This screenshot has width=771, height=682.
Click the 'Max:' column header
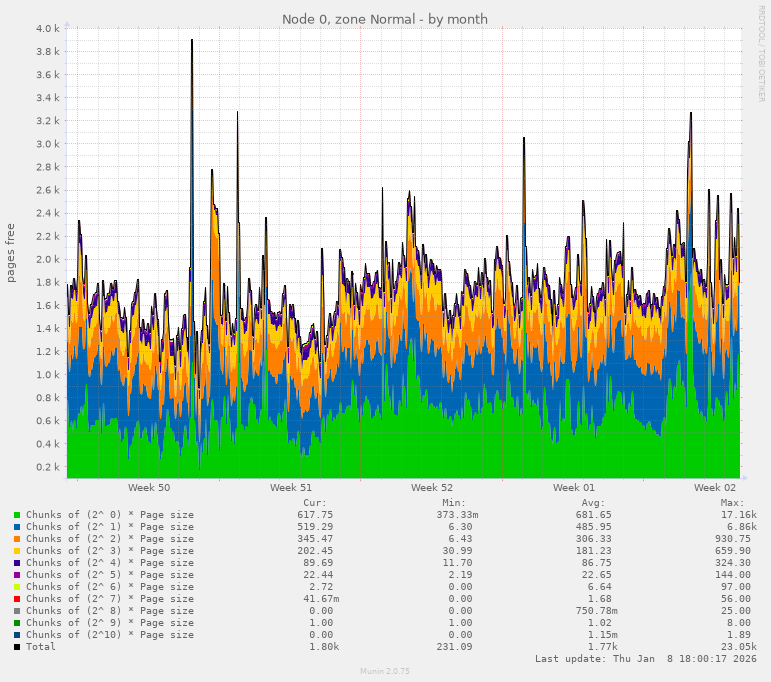click(x=731, y=503)
